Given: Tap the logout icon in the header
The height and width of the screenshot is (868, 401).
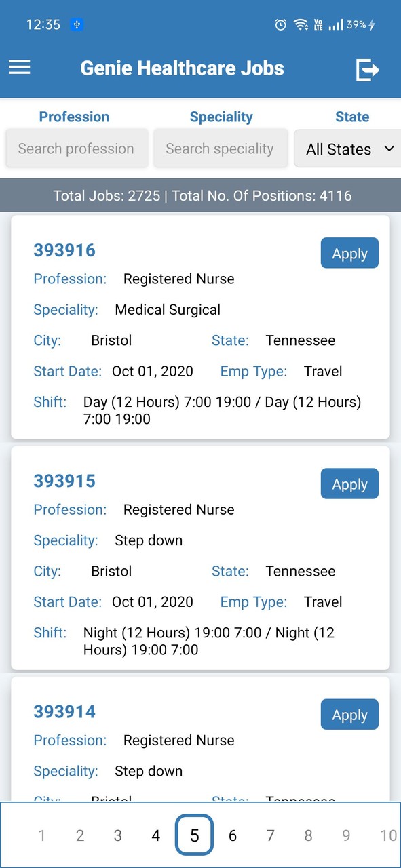Looking at the screenshot, I should [367, 69].
